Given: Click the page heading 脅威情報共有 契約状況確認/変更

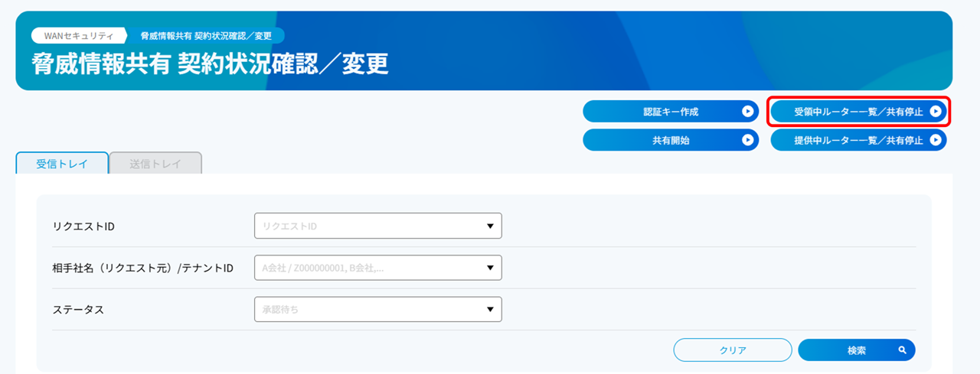Looking at the screenshot, I should pyautogui.click(x=211, y=63).
